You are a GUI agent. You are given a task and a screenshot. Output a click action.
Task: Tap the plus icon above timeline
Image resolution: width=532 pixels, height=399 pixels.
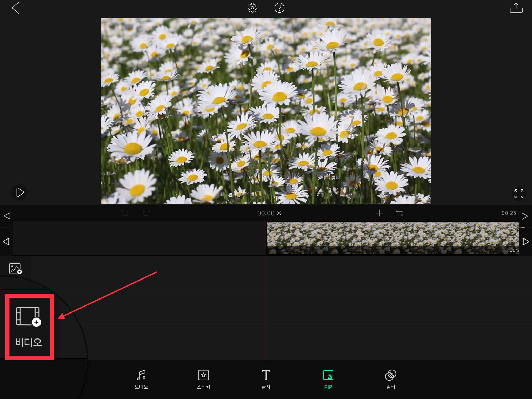pyautogui.click(x=379, y=213)
